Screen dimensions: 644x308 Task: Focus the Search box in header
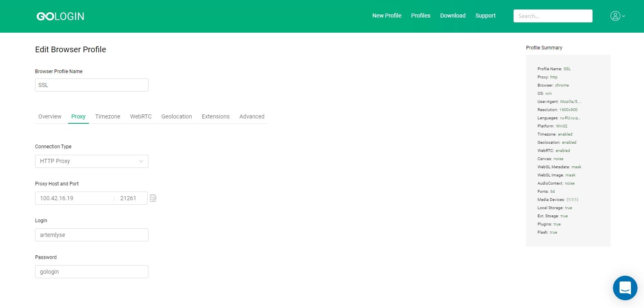pos(553,16)
